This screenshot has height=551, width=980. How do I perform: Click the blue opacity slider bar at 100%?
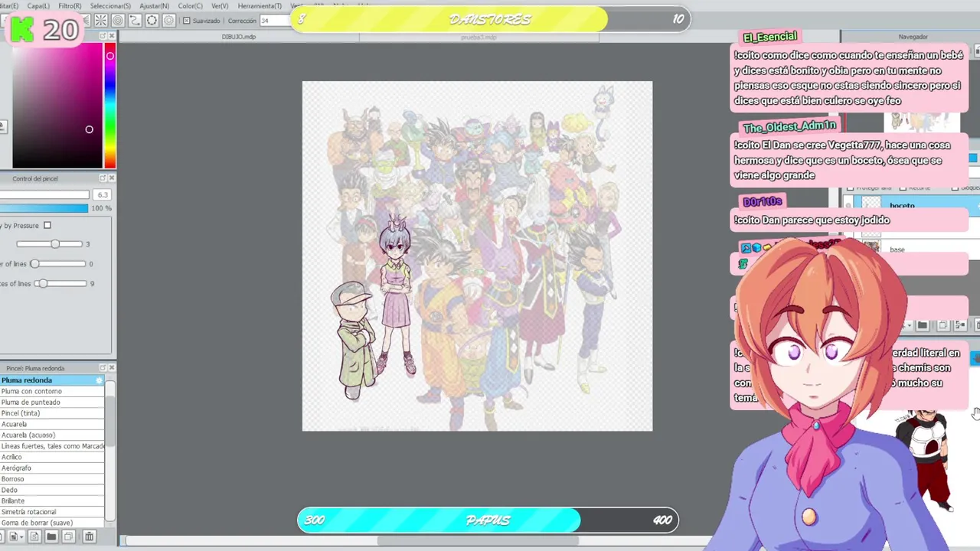(x=44, y=208)
